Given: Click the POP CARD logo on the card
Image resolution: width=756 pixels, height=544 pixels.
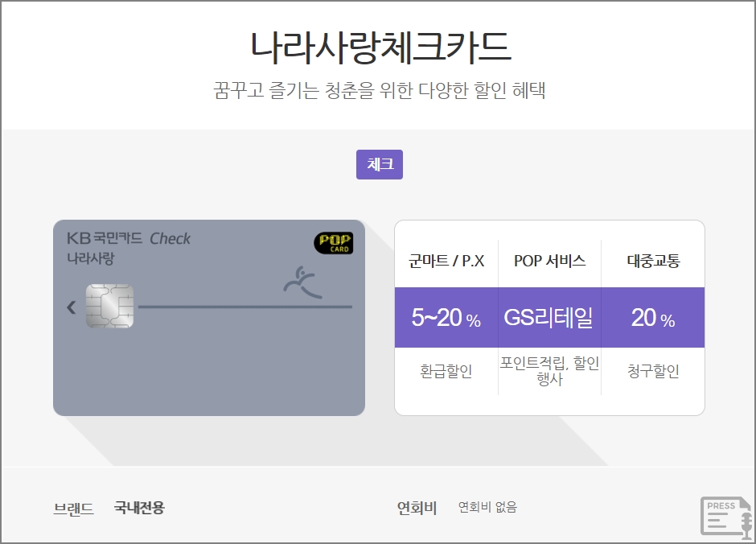Looking at the screenshot, I should coord(334,242).
